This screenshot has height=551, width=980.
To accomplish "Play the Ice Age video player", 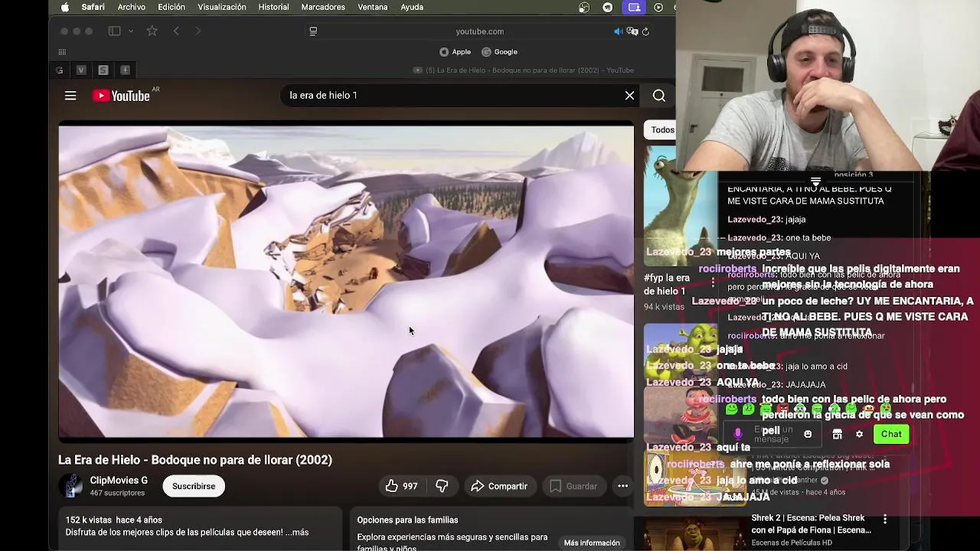I will (346, 282).
